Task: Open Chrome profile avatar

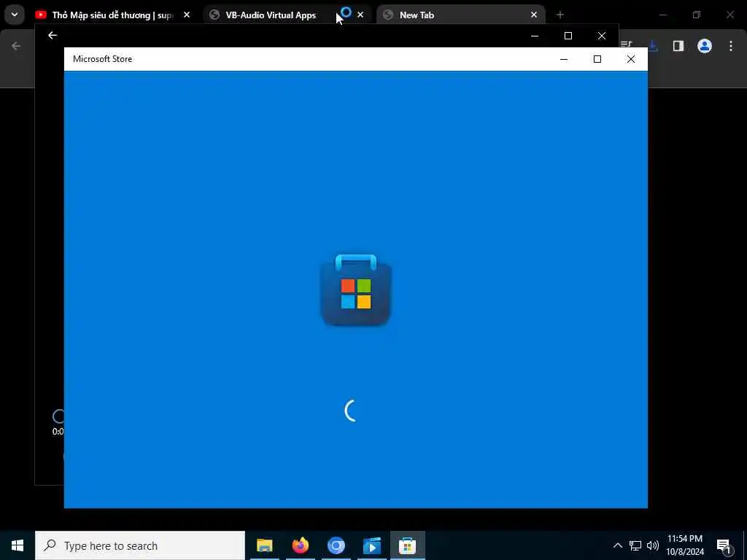Action: tap(705, 46)
